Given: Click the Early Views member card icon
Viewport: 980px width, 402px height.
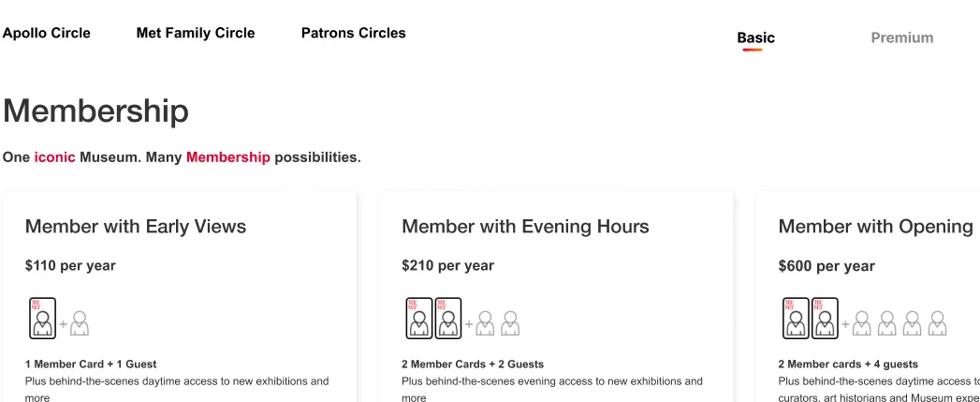Looking at the screenshot, I should [x=42, y=319].
